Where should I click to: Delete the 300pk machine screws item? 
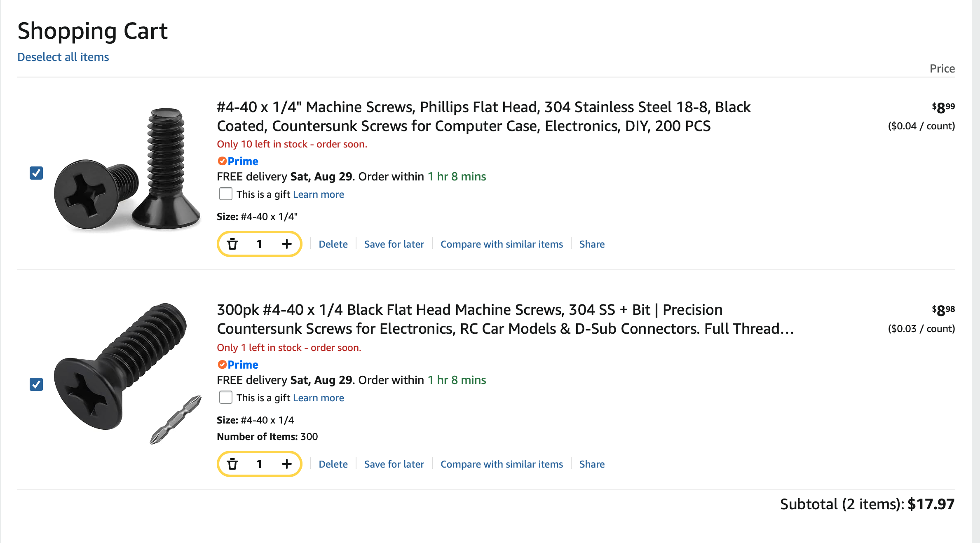click(333, 464)
